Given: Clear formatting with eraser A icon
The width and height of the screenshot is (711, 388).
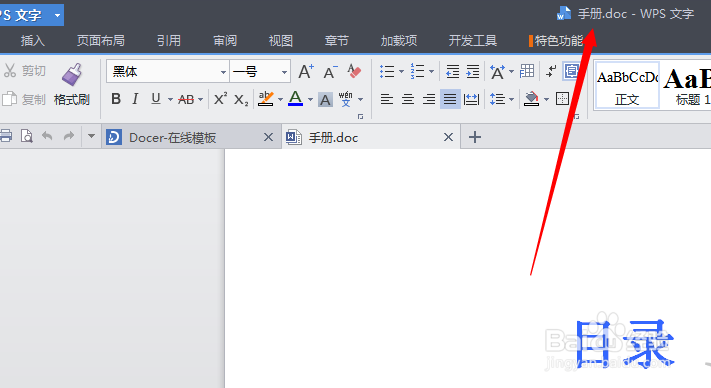Looking at the screenshot, I should click(x=354, y=72).
